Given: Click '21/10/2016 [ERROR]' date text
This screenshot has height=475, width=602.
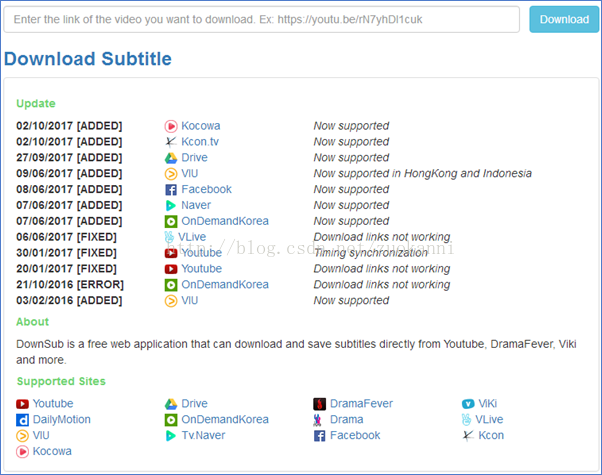Looking at the screenshot, I should click(x=70, y=285).
